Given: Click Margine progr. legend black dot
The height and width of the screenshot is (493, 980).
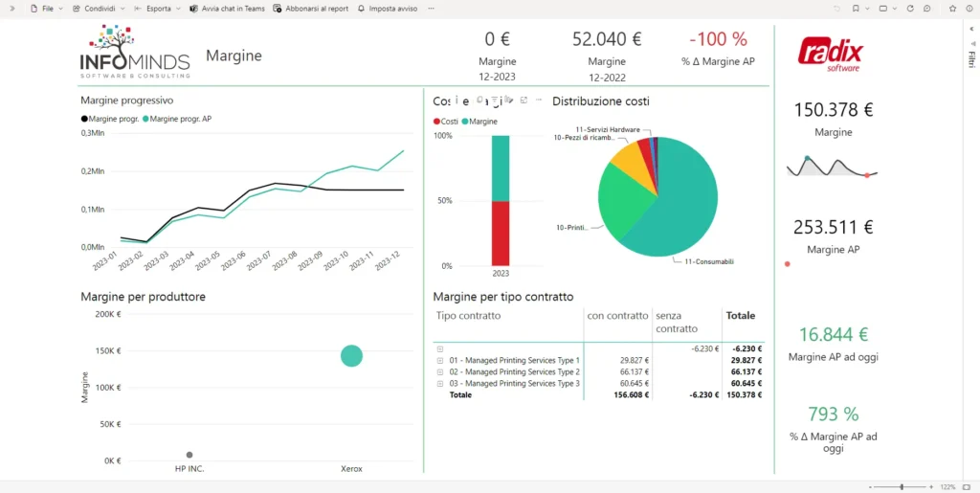Looking at the screenshot, I should pyautogui.click(x=84, y=119).
